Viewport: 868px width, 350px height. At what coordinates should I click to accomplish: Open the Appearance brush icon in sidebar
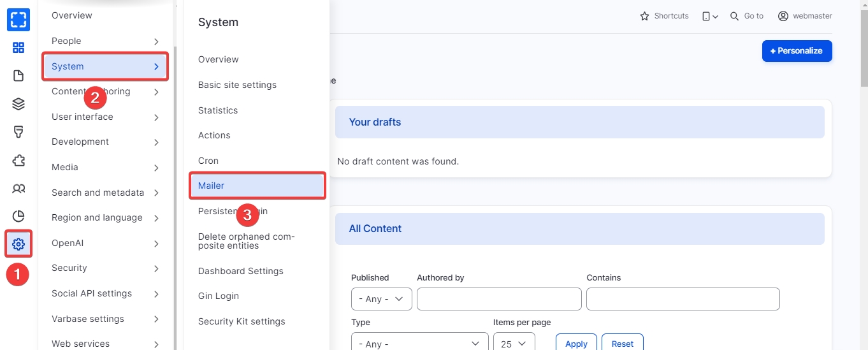(18, 132)
